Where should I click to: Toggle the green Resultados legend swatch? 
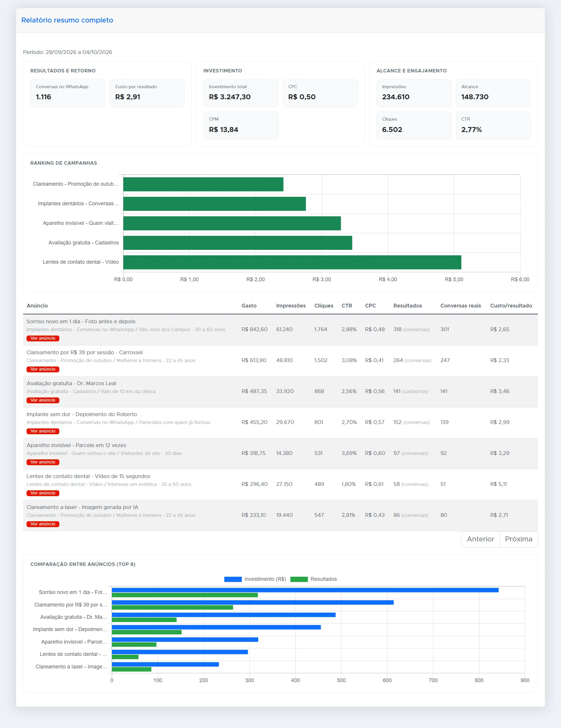(299, 579)
